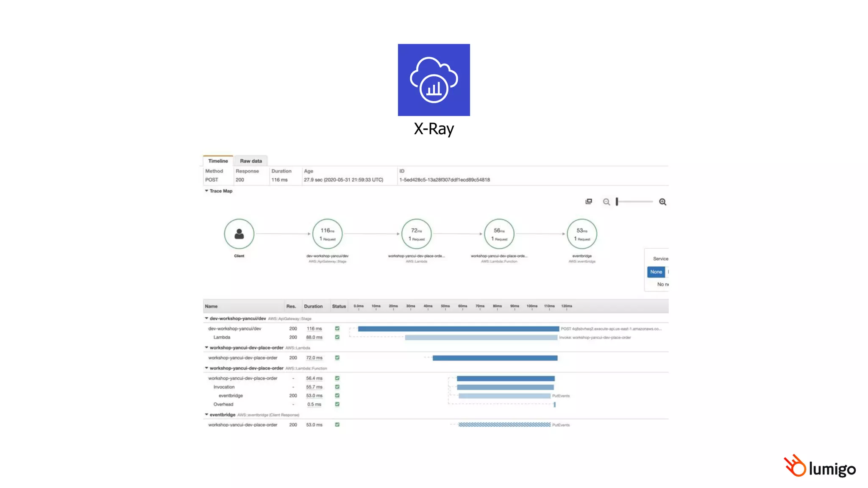This screenshot has width=868, height=488.
Task: Click the zoom in magnifier icon
Action: (662, 202)
